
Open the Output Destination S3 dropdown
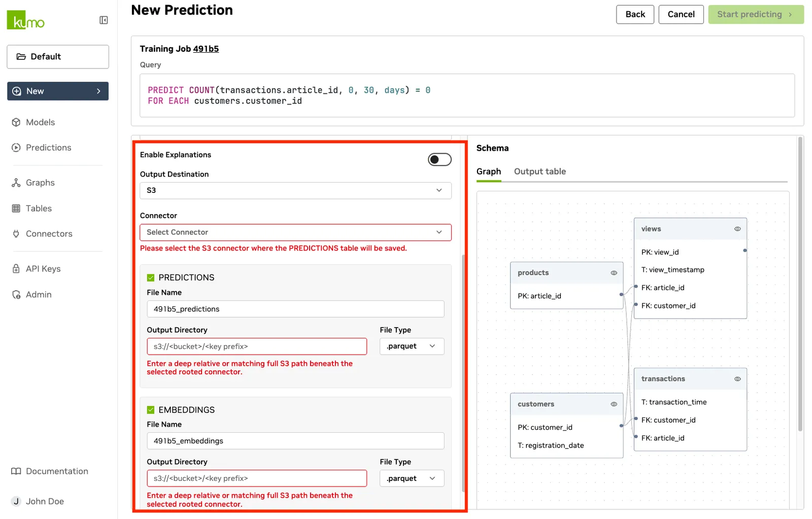point(295,191)
